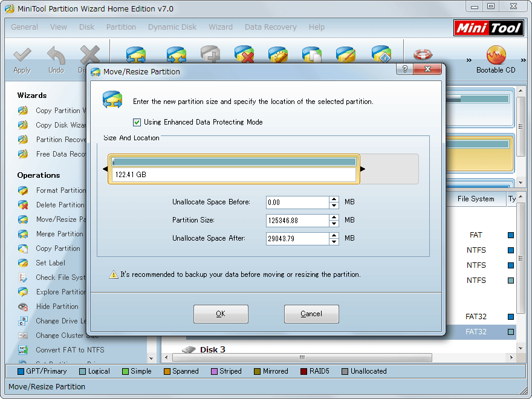The width and height of the screenshot is (532, 399).
Task: Click the Unallocate Space After input field
Action: click(297, 239)
